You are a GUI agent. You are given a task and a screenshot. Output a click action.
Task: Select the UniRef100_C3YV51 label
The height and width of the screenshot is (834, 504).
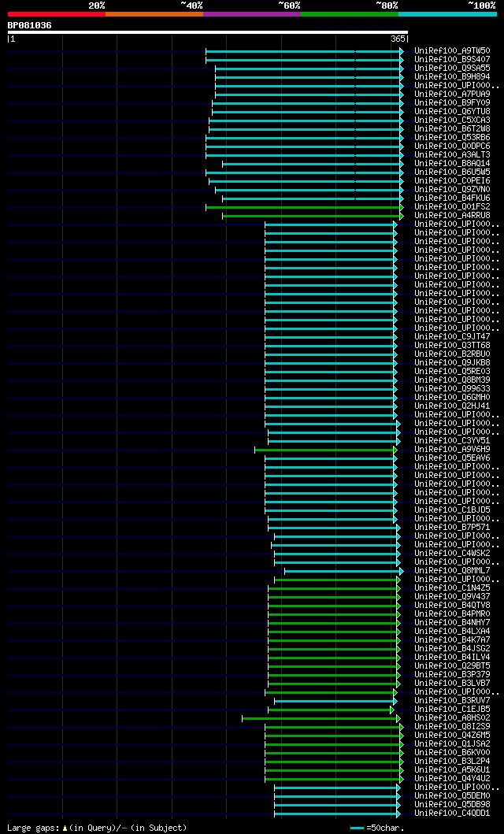(453, 441)
